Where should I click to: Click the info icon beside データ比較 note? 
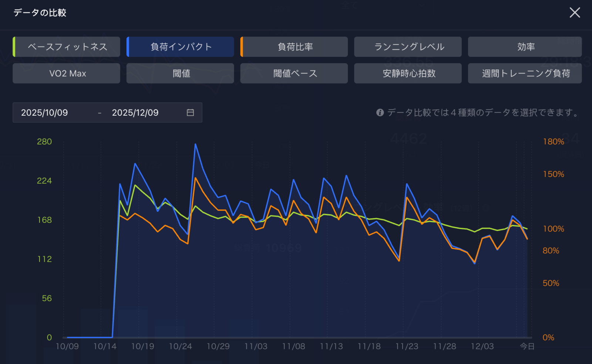coord(380,113)
